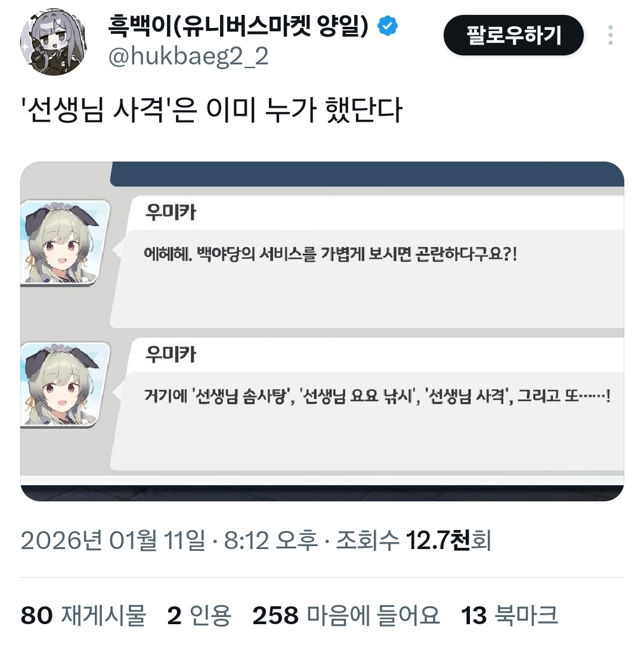The image size is (644, 651).
Task: Click the first 우미카 name label
Action: 170,212
